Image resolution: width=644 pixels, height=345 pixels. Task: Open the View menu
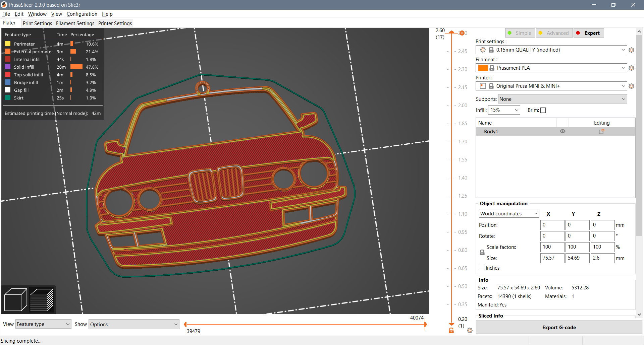[56, 14]
